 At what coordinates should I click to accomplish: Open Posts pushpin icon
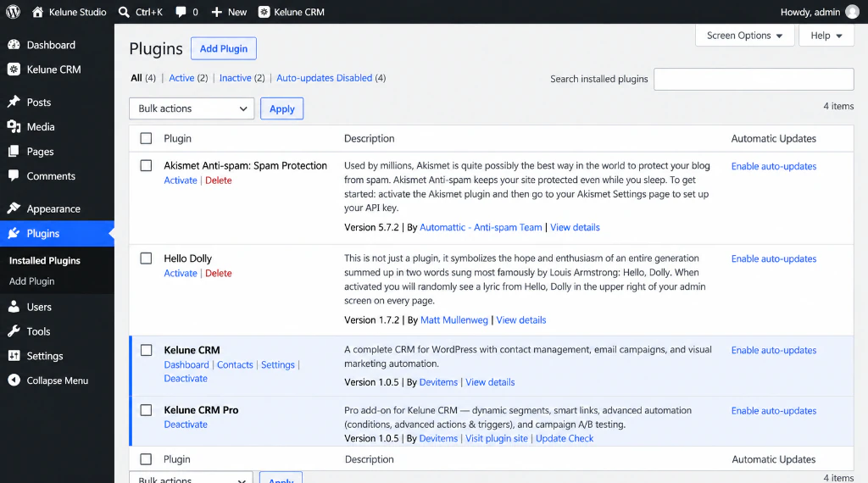pos(14,102)
